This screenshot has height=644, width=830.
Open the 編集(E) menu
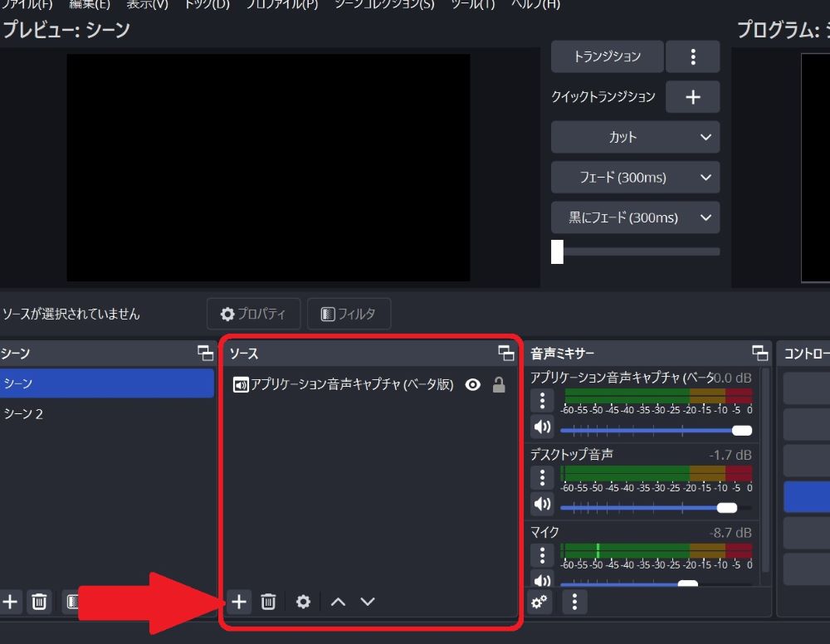point(90,4)
